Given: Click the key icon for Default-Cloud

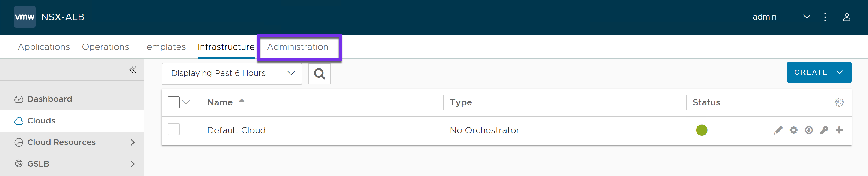Looking at the screenshot, I should point(824,130).
